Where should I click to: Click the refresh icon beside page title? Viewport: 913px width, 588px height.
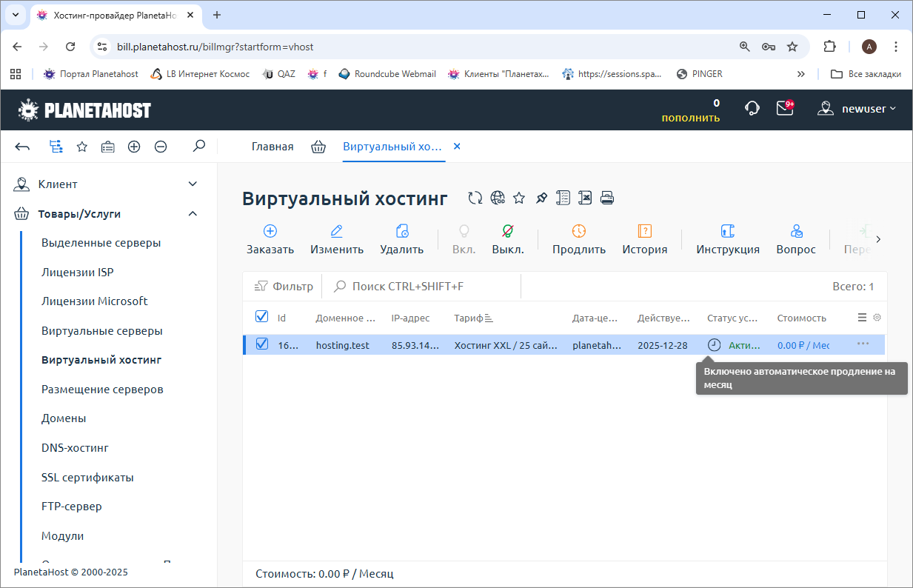coord(475,198)
